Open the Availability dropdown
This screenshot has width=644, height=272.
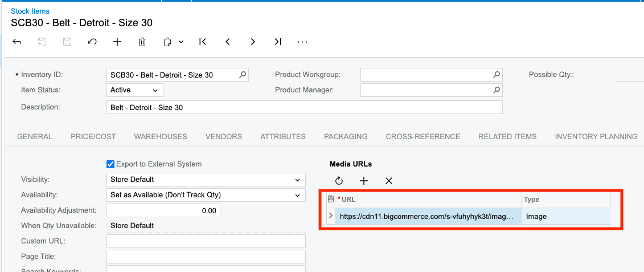206,195
